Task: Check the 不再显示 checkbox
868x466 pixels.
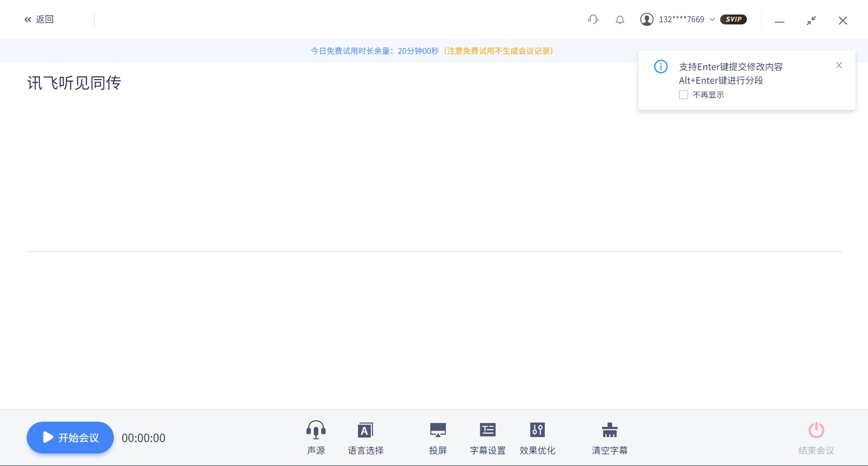Action: tap(684, 95)
